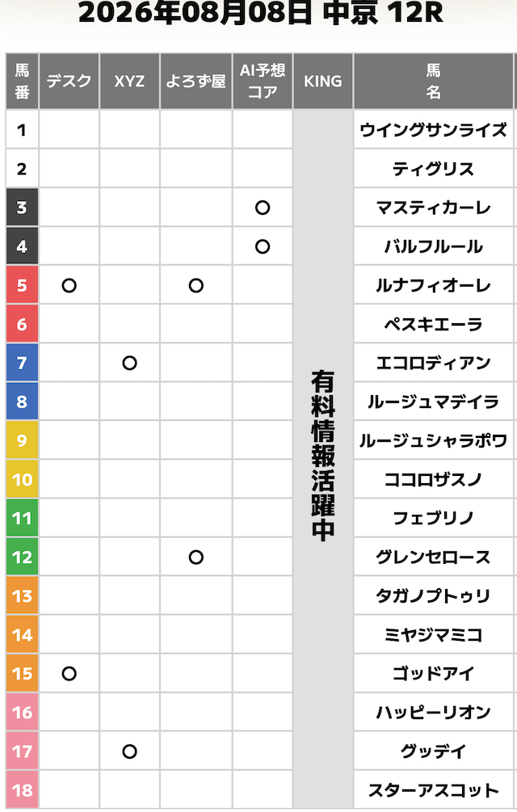Select the XYZ column header

(x=129, y=81)
